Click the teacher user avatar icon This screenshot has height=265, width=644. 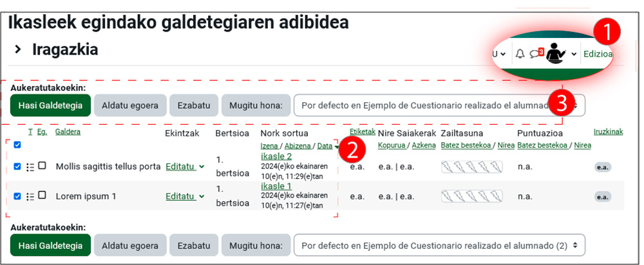555,54
